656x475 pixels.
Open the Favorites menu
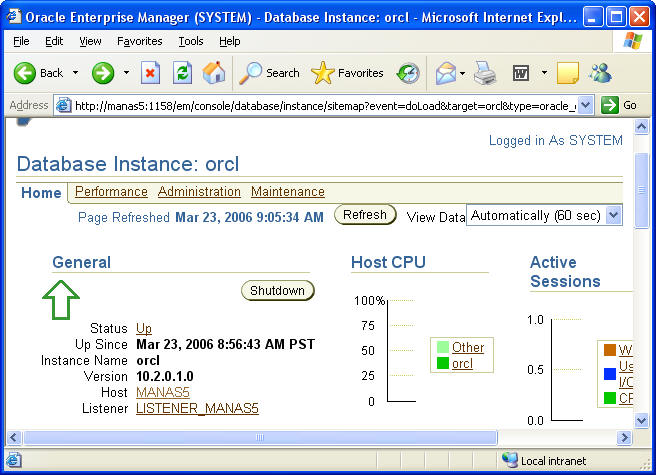coord(139,41)
